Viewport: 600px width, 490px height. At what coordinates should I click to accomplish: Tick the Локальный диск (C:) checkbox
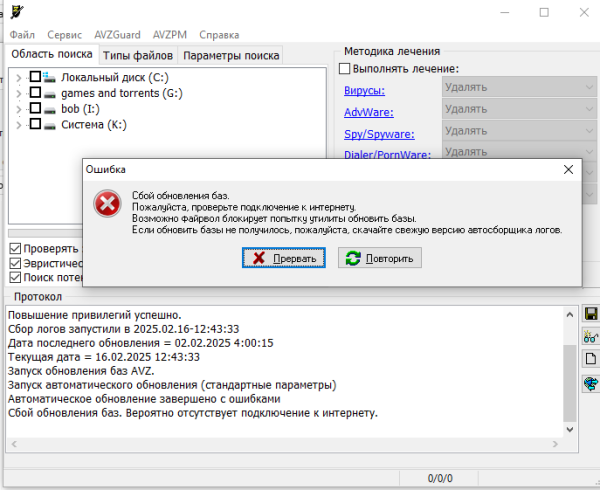pyautogui.click(x=35, y=77)
